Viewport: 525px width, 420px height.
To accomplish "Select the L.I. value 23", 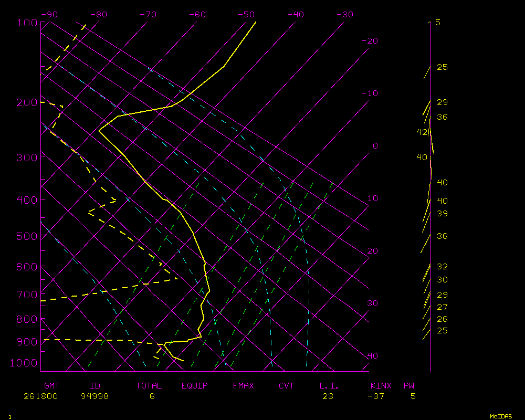I will tap(328, 396).
